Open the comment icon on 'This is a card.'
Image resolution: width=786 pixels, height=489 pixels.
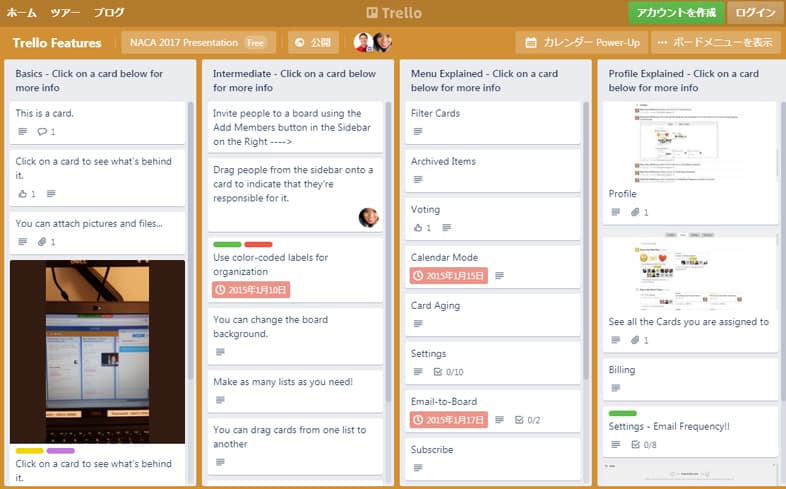pyautogui.click(x=42, y=132)
